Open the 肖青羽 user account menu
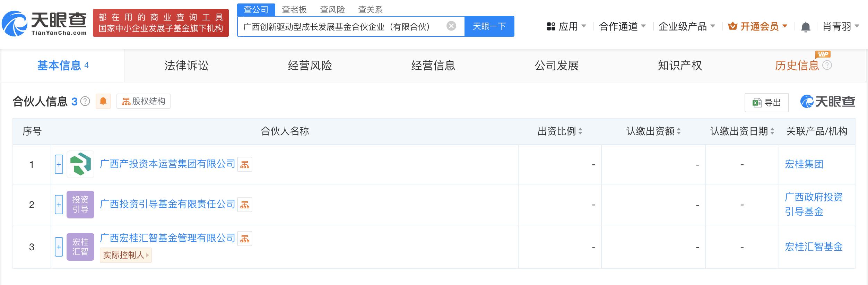This screenshot has width=868, height=285. pos(841,26)
